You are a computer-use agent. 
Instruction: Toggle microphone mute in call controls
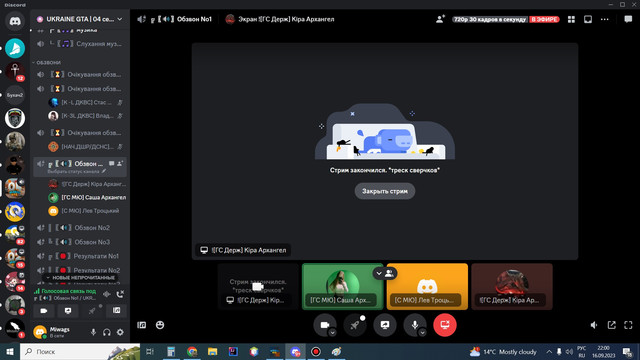(x=415, y=325)
